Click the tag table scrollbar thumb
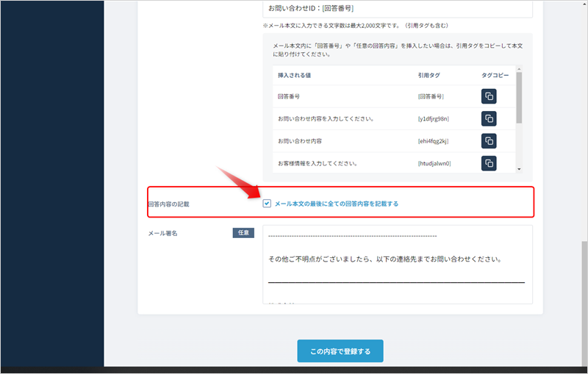This screenshot has width=588, height=374. 519,98
